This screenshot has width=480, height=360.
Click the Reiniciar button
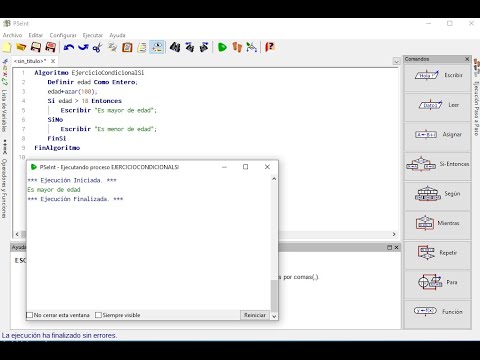click(255, 315)
